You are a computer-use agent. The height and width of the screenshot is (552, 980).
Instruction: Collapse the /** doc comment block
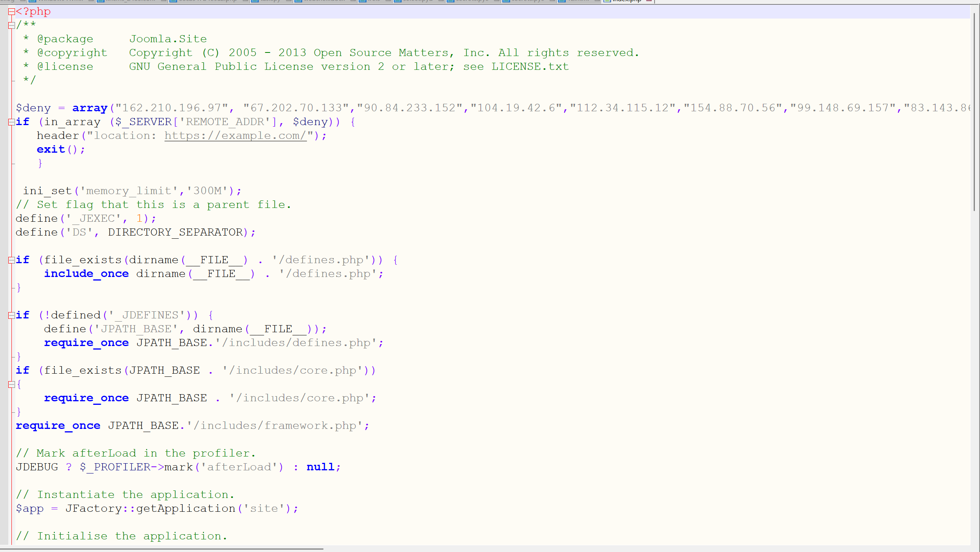[x=11, y=26]
